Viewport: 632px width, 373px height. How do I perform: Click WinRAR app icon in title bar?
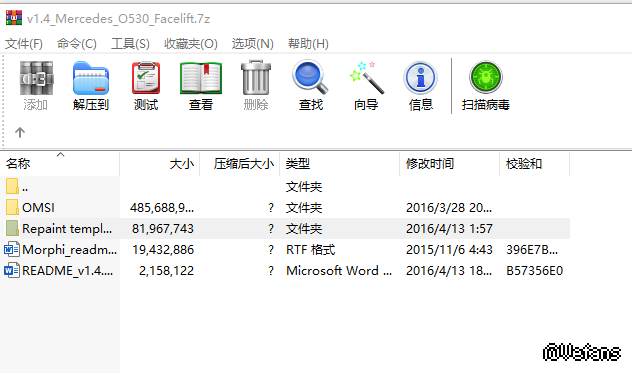[14, 18]
